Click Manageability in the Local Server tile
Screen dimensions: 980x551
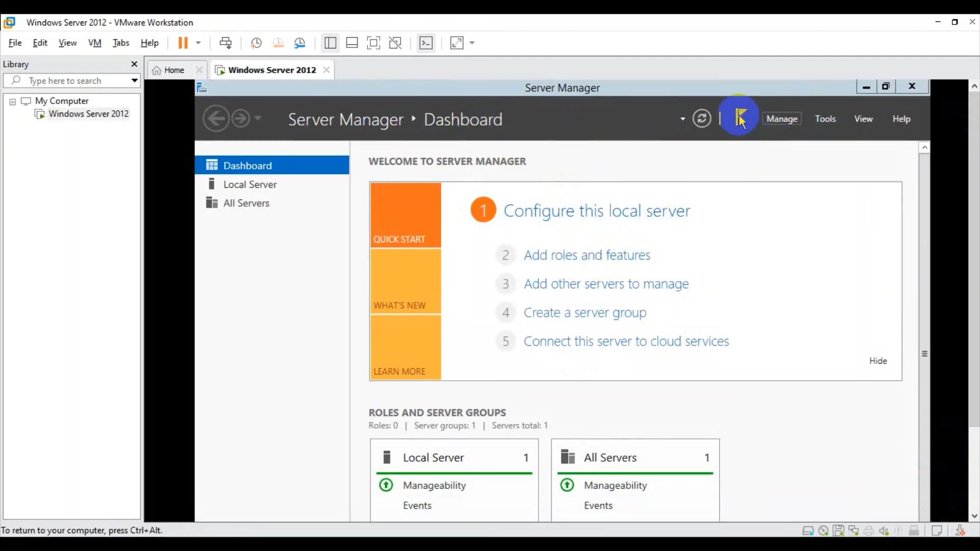[434, 485]
